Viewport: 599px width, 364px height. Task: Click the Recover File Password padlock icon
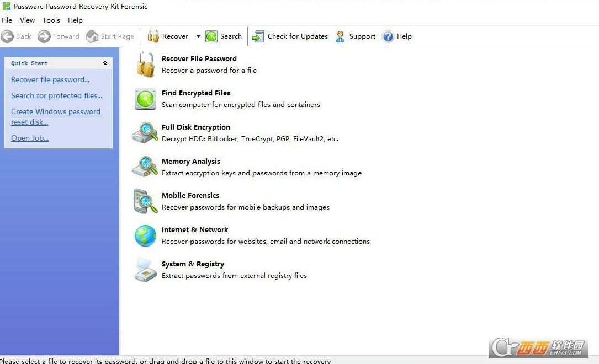[x=146, y=65]
